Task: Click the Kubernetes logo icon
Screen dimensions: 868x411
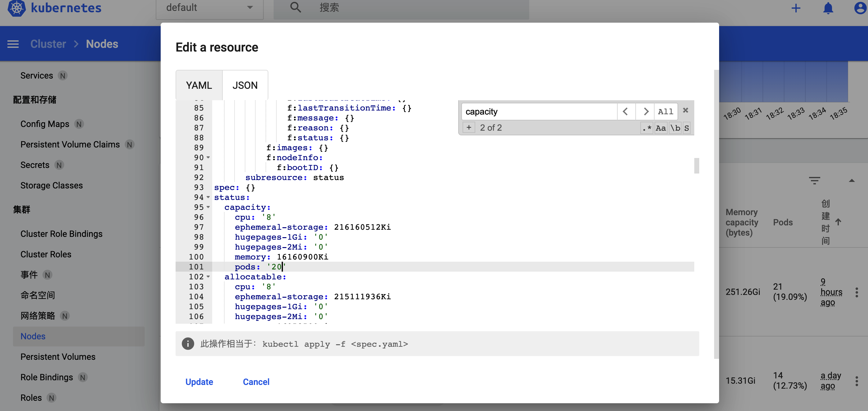Action: click(16, 8)
